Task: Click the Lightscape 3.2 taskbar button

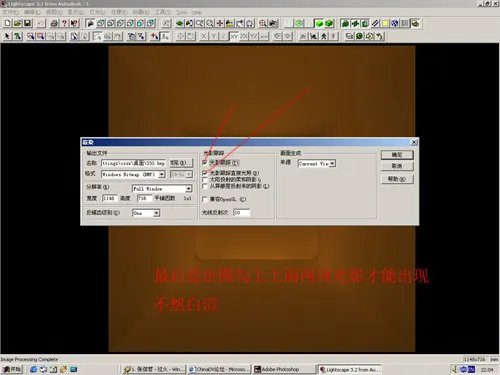Action: 349,369
